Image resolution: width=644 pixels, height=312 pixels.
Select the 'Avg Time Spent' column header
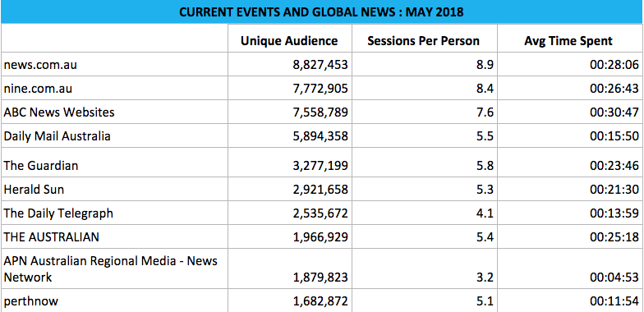568,41
